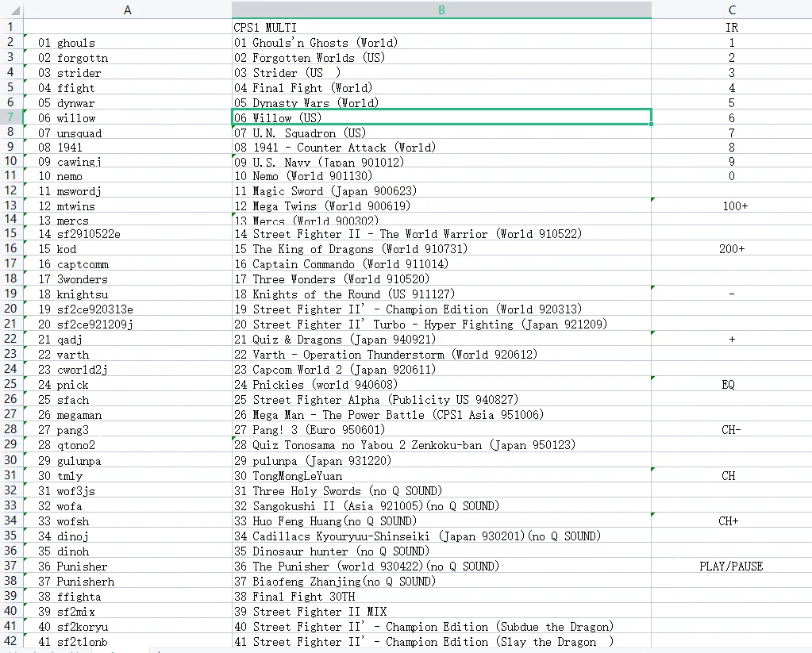This screenshot has width=812, height=653.
Task: Click cell '25 Street Fighter Alpha (Publicity US 940827)'
Action: coord(441,399)
